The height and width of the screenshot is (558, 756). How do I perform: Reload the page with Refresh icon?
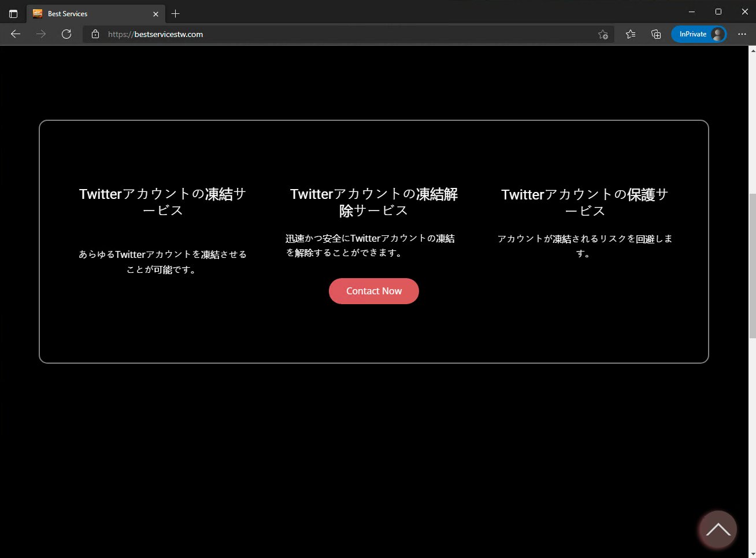point(66,34)
